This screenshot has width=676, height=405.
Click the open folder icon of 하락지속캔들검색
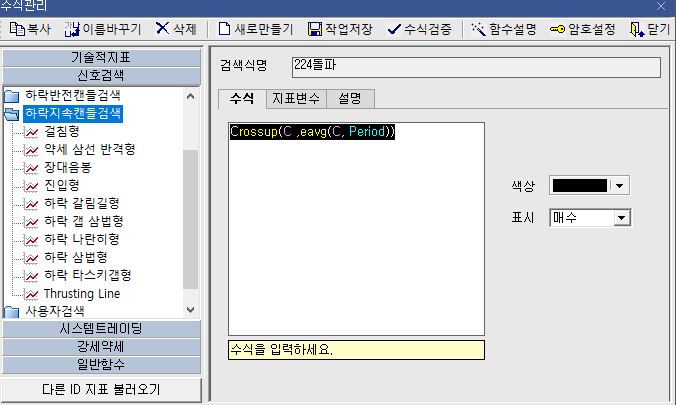[x=12, y=114]
